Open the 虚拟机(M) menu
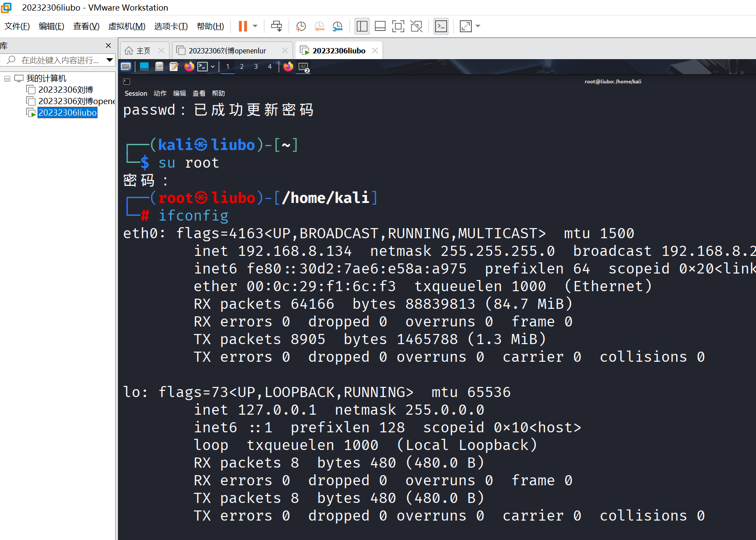 coord(127,26)
